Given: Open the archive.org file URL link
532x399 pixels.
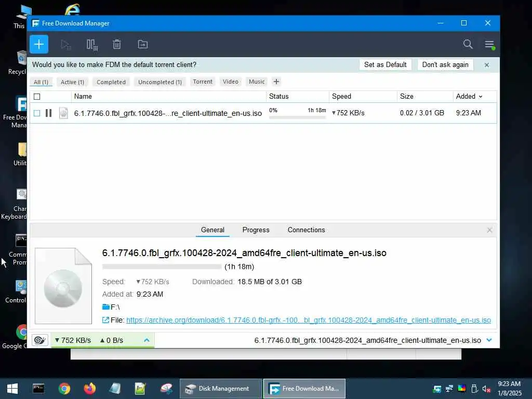Looking at the screenshot, I should pyautogui.click(x=309, y=320).
